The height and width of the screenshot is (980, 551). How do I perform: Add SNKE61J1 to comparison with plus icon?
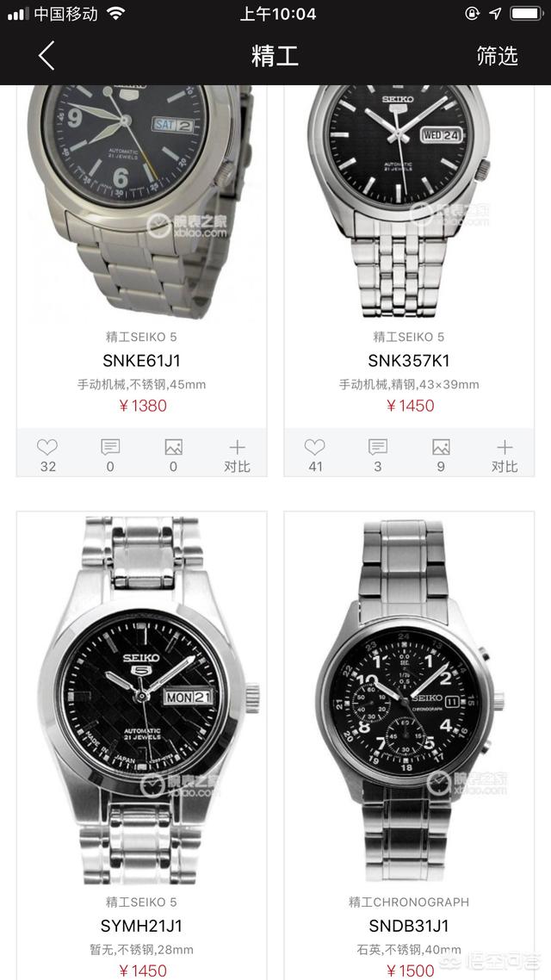(237, 447)
